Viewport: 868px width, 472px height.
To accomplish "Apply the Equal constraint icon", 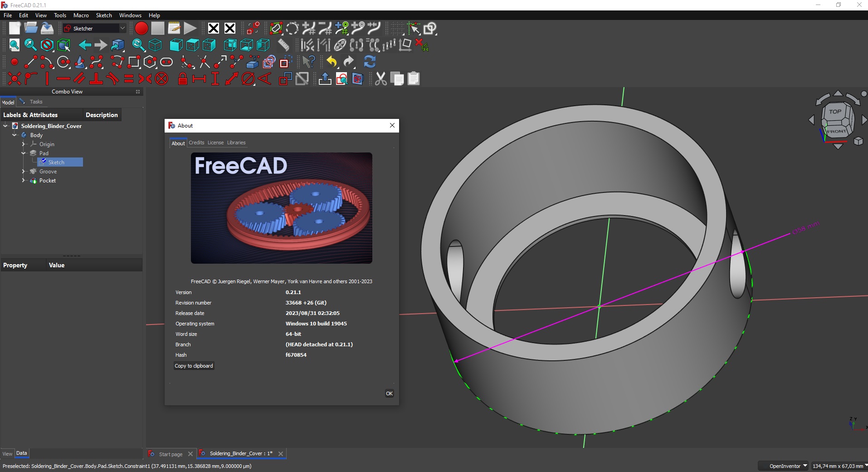I will pyautogui.click(x=129, y=79).
